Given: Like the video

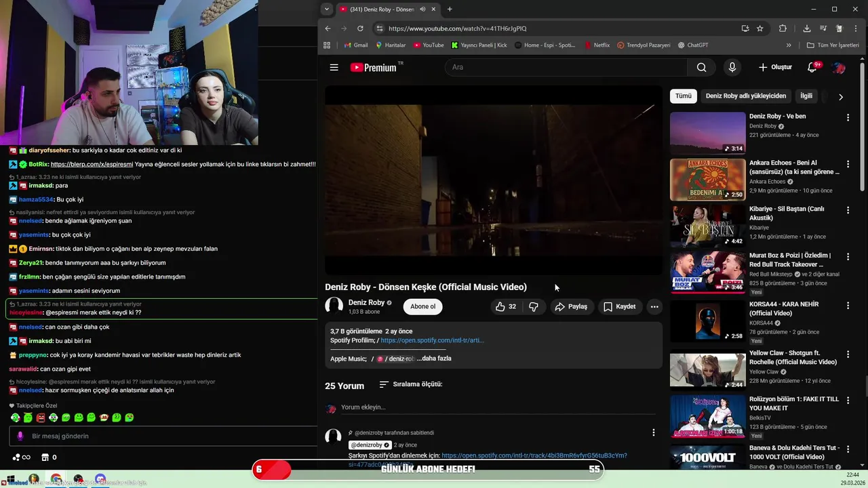Looking at the screenshot, I should point(506,306).
